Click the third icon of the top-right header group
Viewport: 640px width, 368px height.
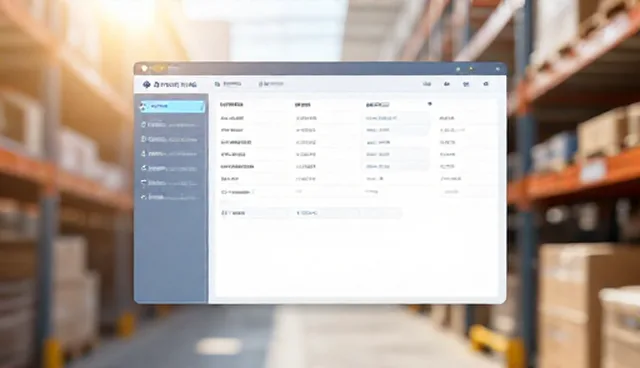(466, 84)
